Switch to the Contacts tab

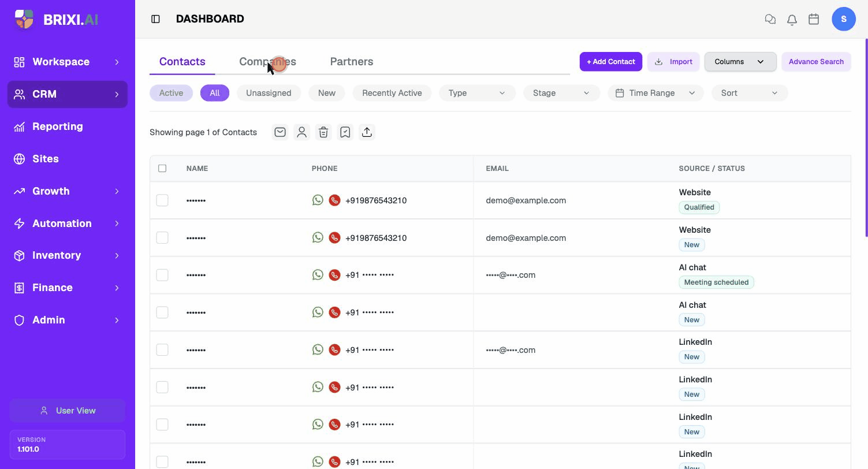(x=182, y=62)
